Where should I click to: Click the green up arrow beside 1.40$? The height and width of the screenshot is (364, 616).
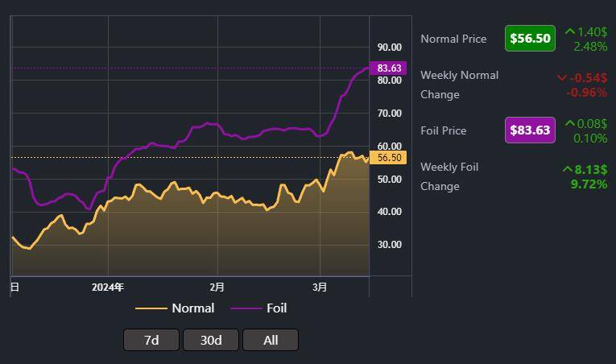570,32
